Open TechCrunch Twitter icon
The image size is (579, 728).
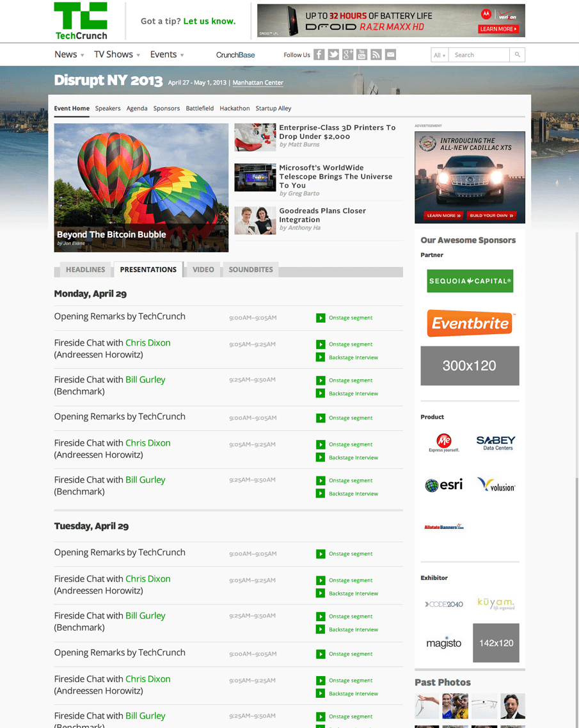[333, 55]
